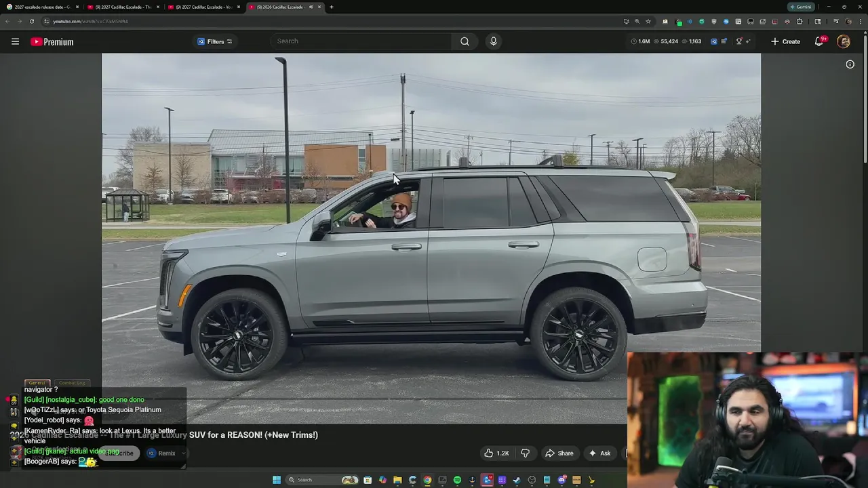
Task: Open the Ask AI button
Action: pyautogui.click(x=599, y=453)
